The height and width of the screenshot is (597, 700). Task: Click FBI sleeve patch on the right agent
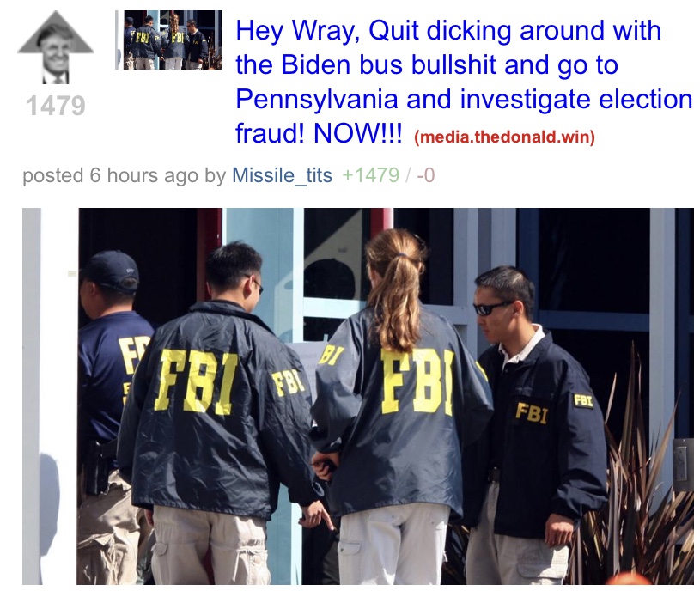583,400
